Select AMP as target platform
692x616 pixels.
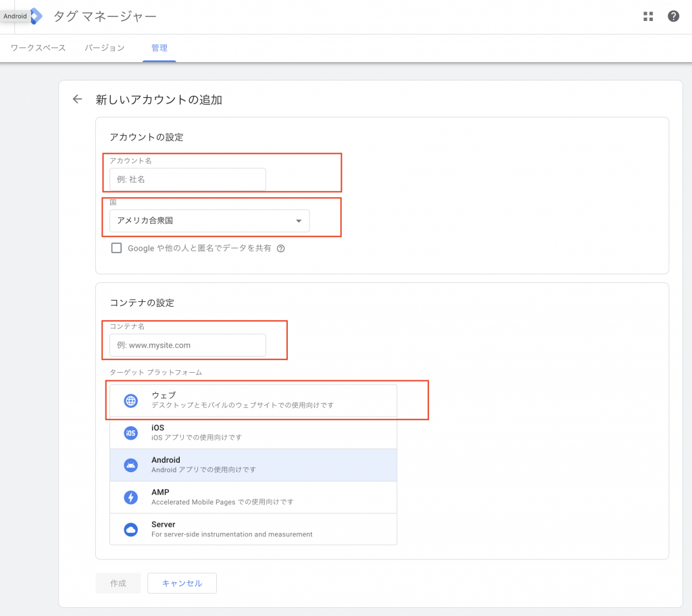[x=253, y=497]
